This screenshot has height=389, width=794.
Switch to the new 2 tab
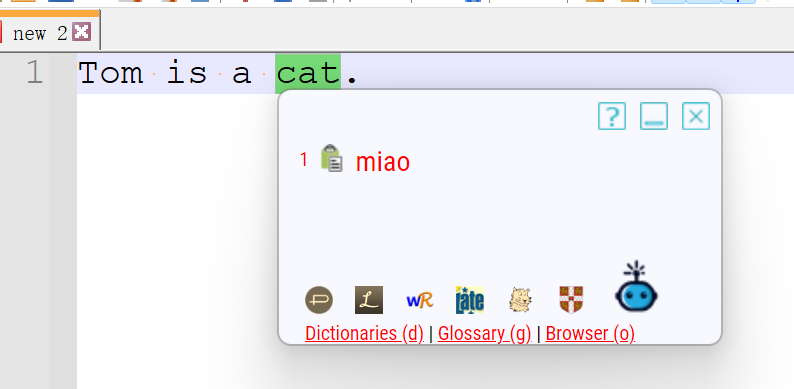40,33
